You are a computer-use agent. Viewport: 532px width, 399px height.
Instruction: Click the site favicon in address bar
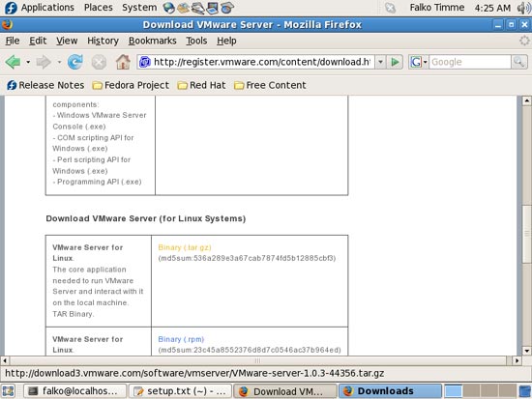(145, 62)
